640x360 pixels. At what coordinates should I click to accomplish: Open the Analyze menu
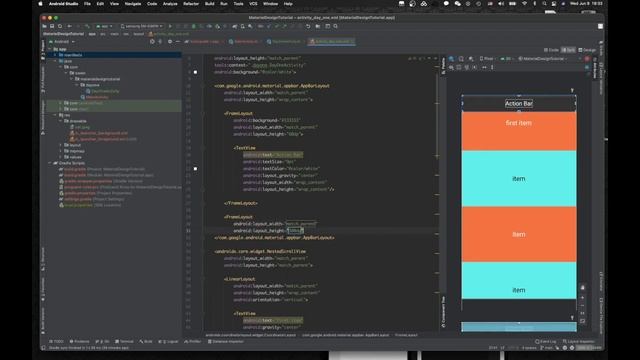[170, 4]
